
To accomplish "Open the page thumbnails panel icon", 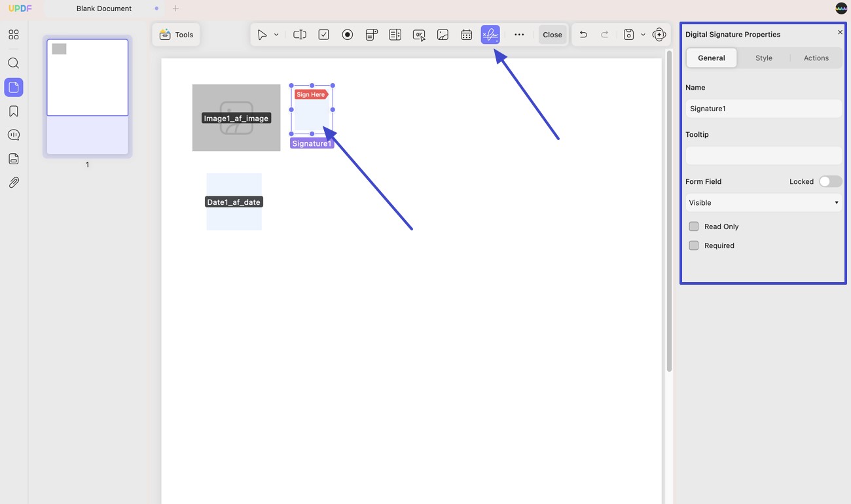I will (x=14, y=87).
